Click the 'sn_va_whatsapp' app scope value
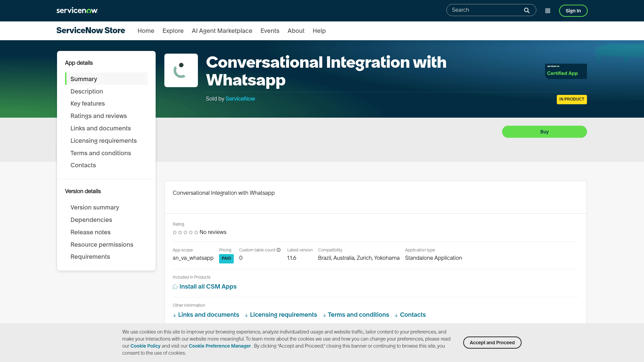Image resolution: width=644 pixels, height=362 pixels. point(193,258)
